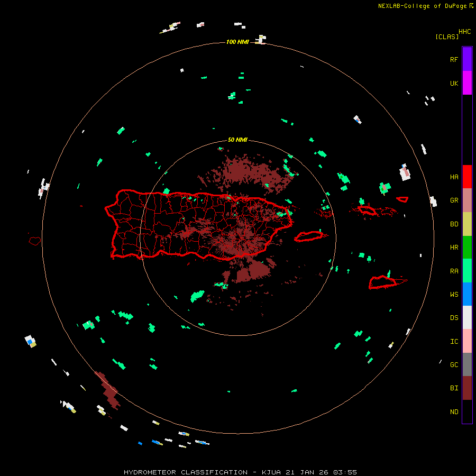The width and height of the screenshot is (476, 476).
Task: Click the HA legend label
Action: tap(454, 177)
